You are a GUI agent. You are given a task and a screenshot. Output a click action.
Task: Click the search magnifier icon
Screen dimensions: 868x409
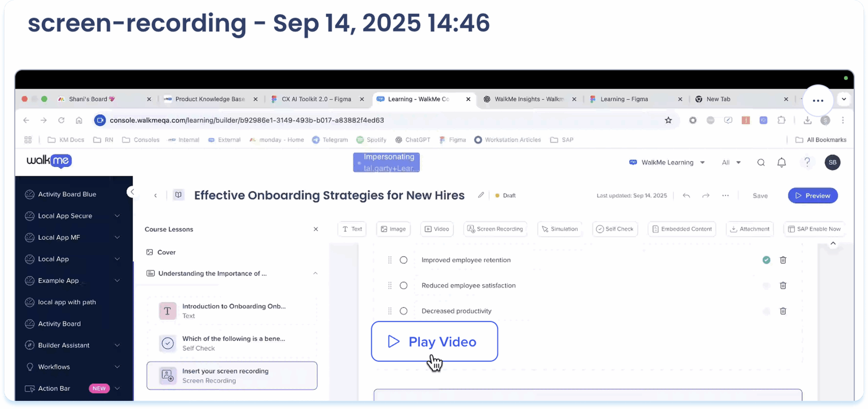[761, 162]
